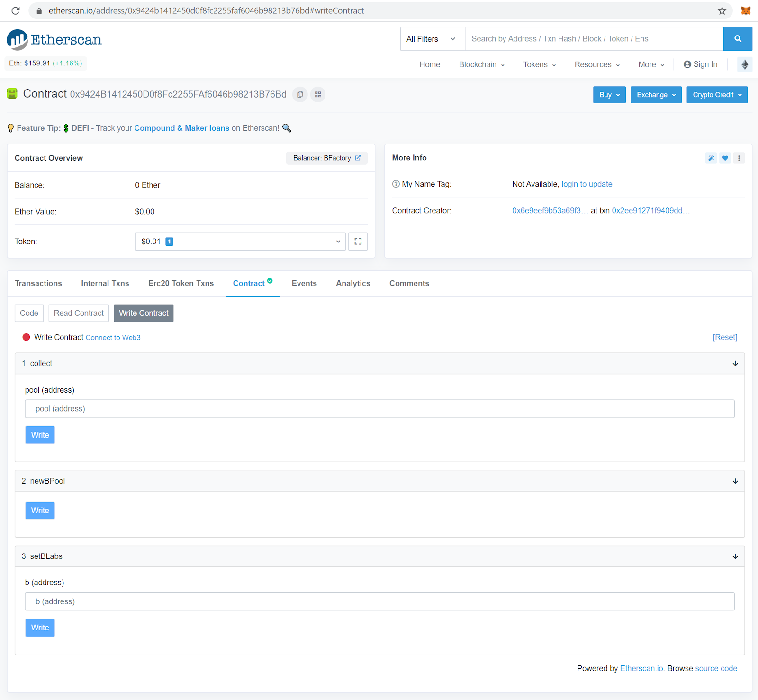
Task: Switch to the Comments tab
Action: pos(409,283)
